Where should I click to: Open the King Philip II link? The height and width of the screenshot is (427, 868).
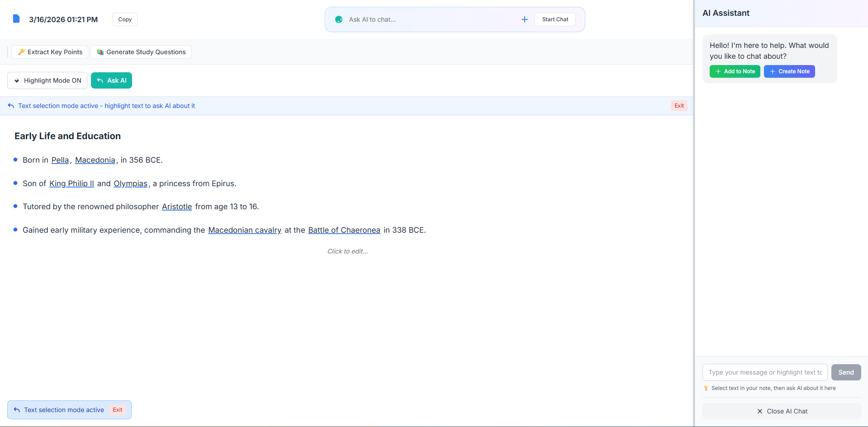71,183
